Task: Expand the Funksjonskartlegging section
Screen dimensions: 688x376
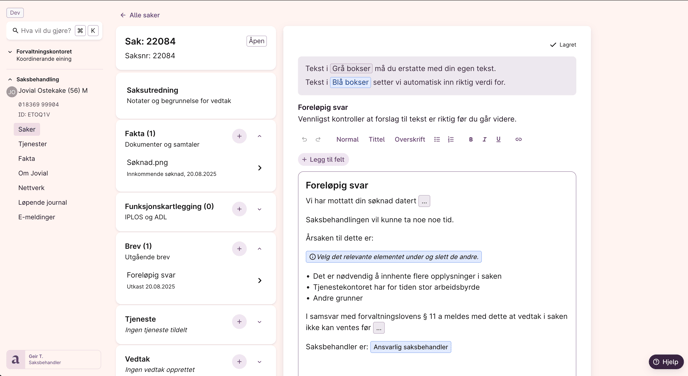Action: tap(259, 209)
